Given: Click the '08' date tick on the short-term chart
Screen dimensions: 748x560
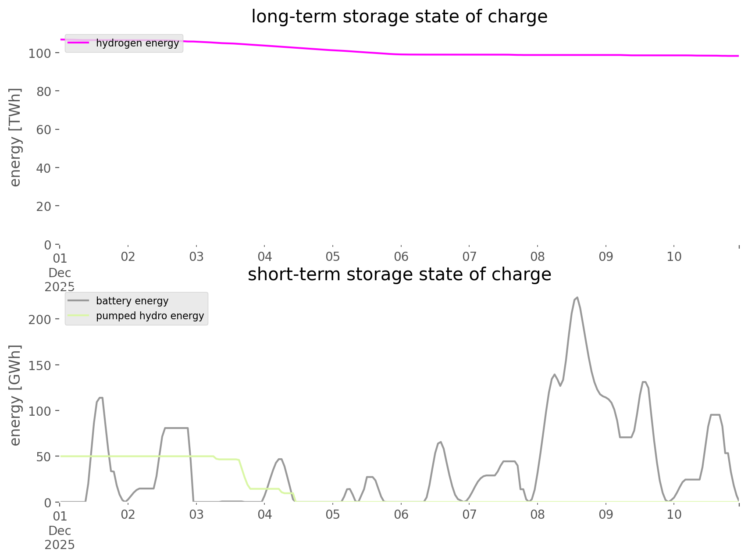Looking at the screenshot, I should (538, 514).
